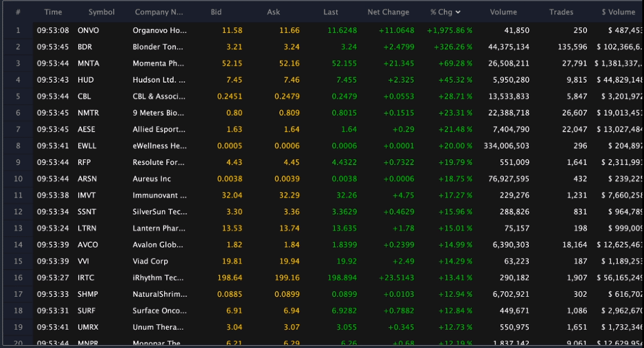Click company name 9 Meters Bio...

coord(158,113)
